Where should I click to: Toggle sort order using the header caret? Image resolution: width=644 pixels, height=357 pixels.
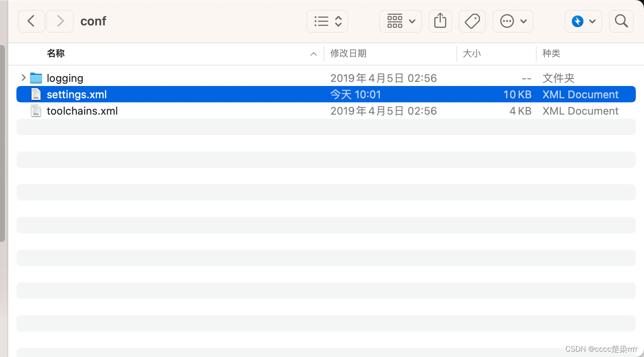(313, 54)
